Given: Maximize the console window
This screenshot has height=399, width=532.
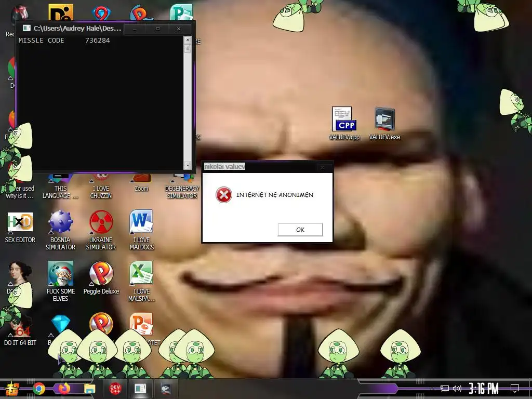Looking at the screenshot, I should (x=158, y=29).
